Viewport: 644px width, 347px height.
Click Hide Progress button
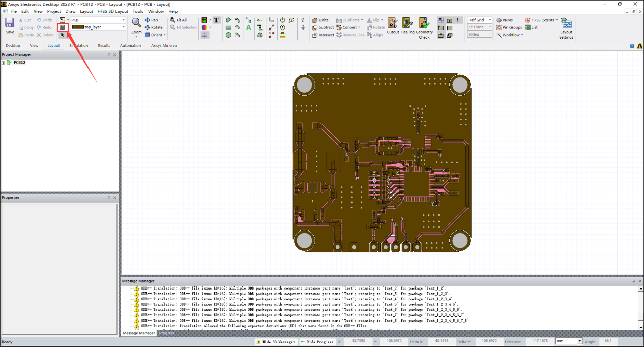click(317, 342)
